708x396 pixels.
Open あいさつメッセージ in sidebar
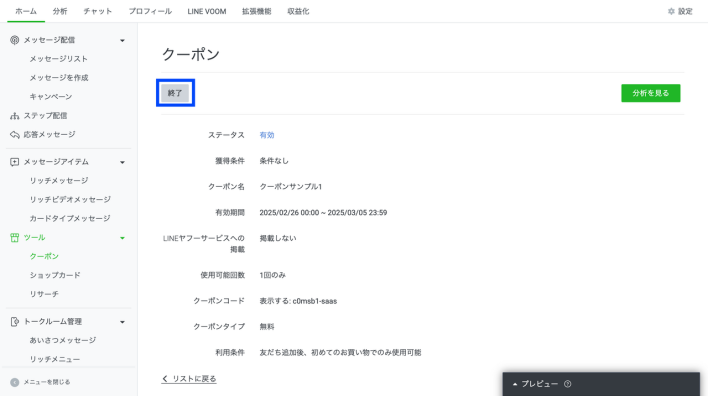click(63, 340)
